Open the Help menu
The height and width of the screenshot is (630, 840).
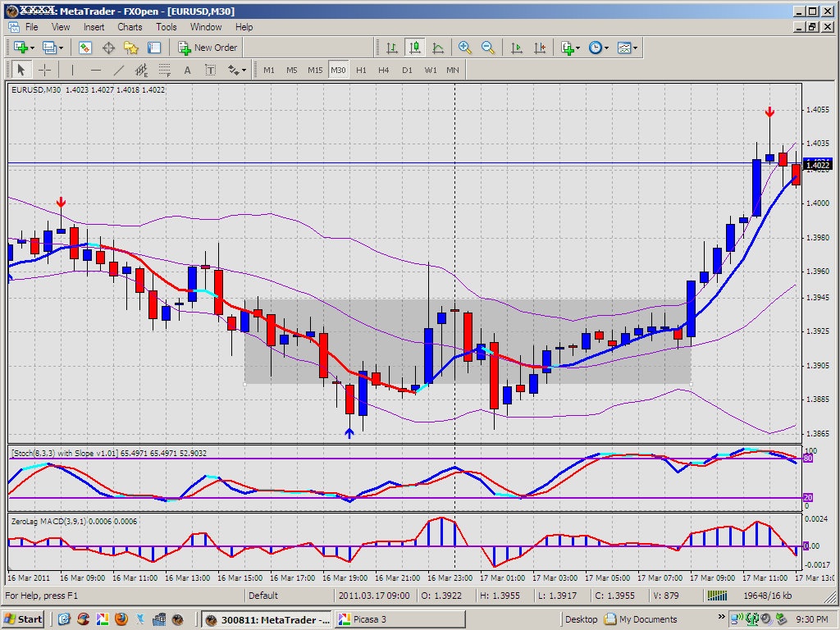(244, 27)
